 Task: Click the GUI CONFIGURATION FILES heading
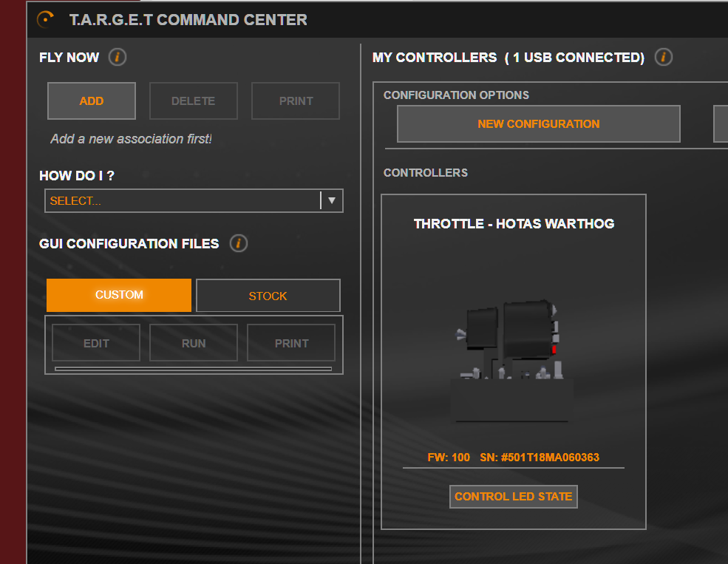click(x=129, y=244)
